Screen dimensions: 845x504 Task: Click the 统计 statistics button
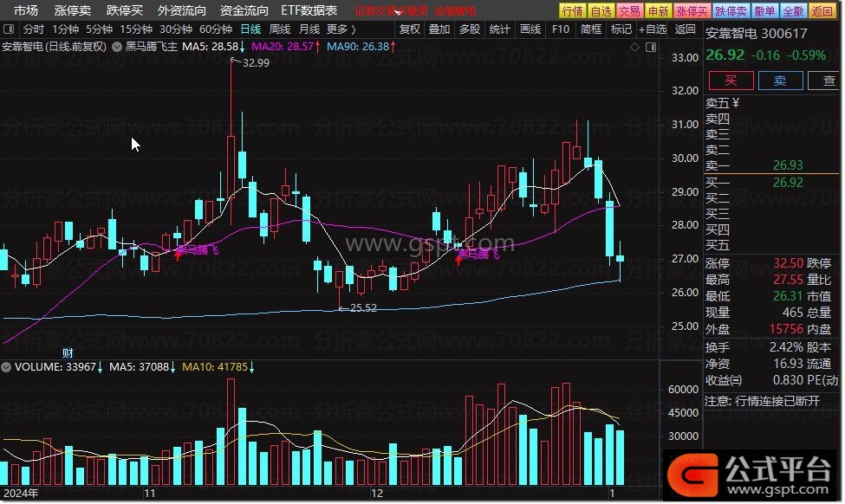(499, 29)
